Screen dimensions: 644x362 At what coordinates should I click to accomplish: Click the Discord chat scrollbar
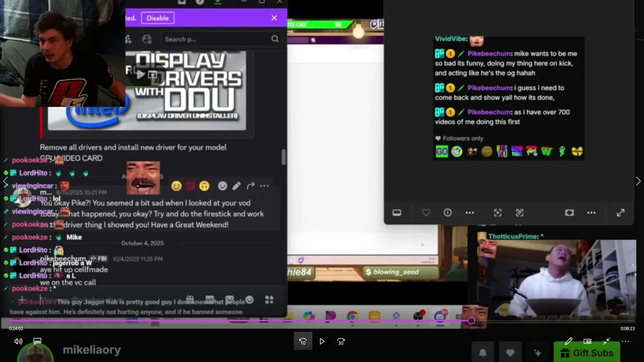click(x=284, y=157)
